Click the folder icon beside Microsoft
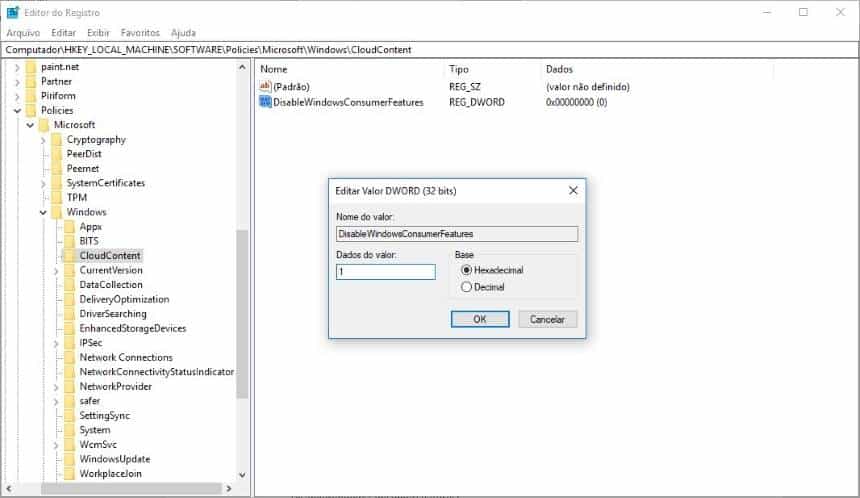 coord(44,125)
